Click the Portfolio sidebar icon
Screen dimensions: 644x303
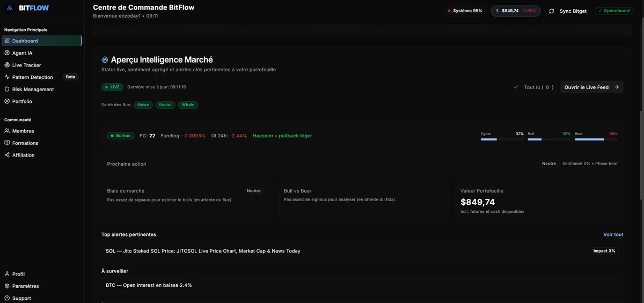point(7,101)
